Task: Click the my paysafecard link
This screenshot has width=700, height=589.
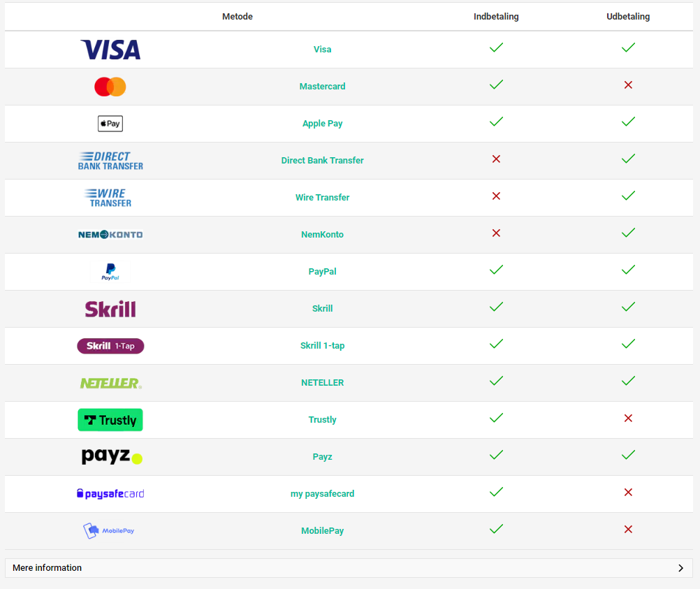Action: pyautogui.click(x=322, y=494)
